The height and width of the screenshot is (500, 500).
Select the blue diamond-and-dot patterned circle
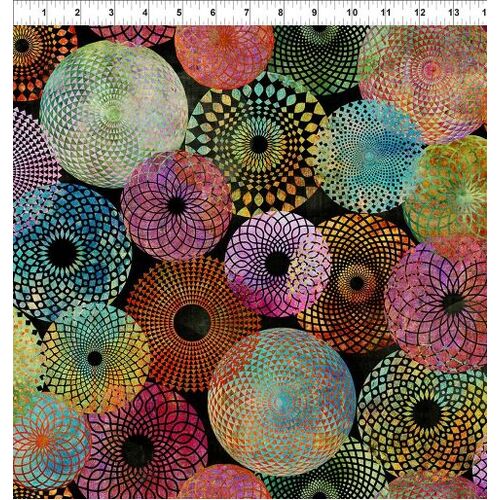click(68, 253)
